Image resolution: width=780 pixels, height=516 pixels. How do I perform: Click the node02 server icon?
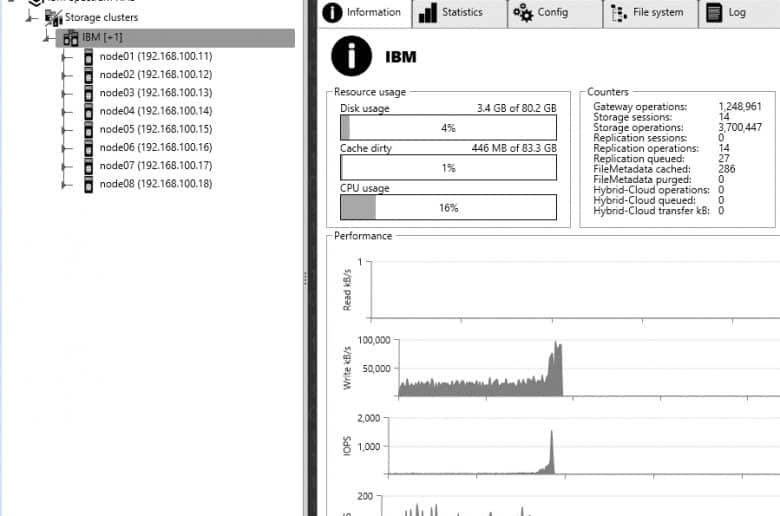89,75
